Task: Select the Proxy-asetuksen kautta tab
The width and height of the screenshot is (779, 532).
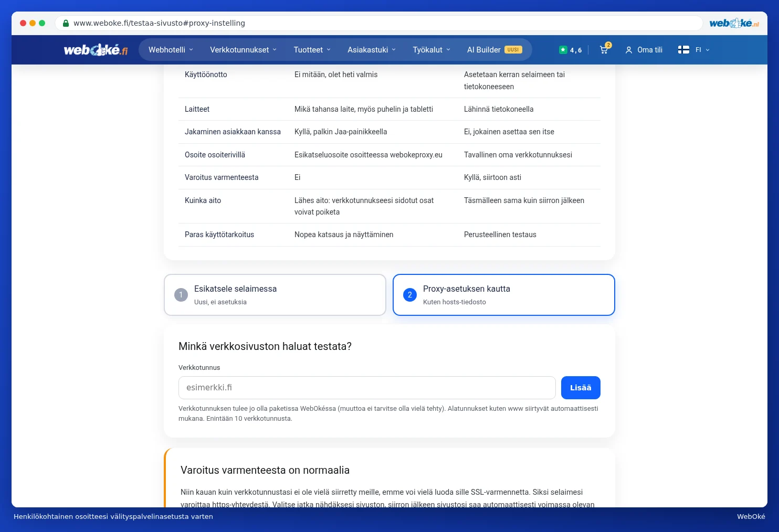Action: [504, 295]
